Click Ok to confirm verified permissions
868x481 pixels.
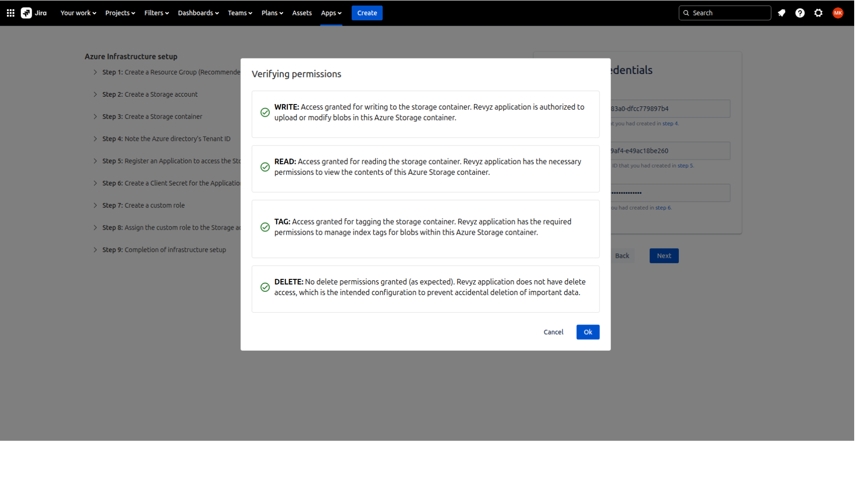(588, 332)
